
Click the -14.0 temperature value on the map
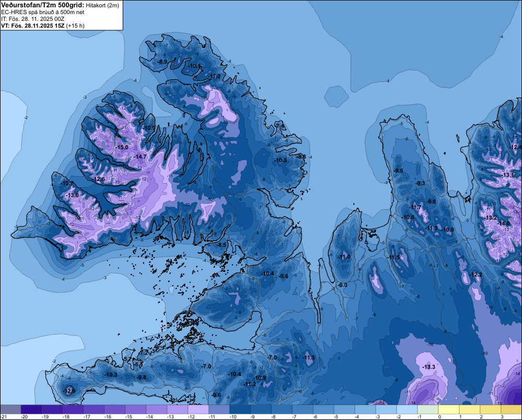503,224
